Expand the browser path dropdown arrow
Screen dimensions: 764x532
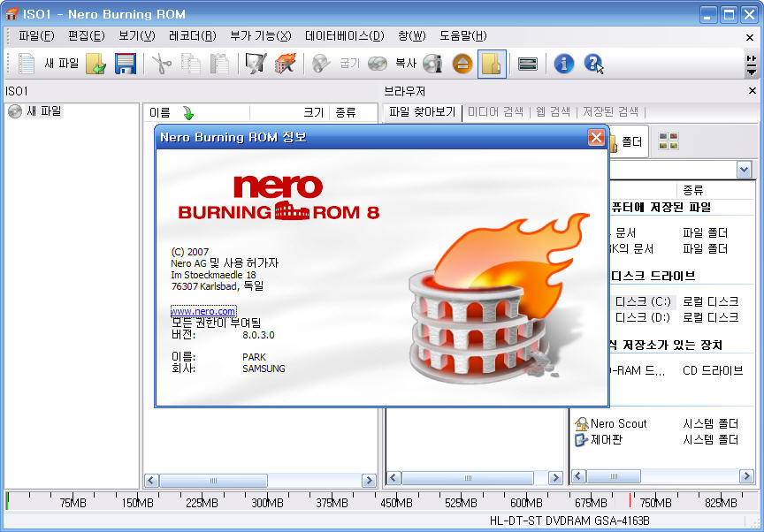[x=744, y=170]
